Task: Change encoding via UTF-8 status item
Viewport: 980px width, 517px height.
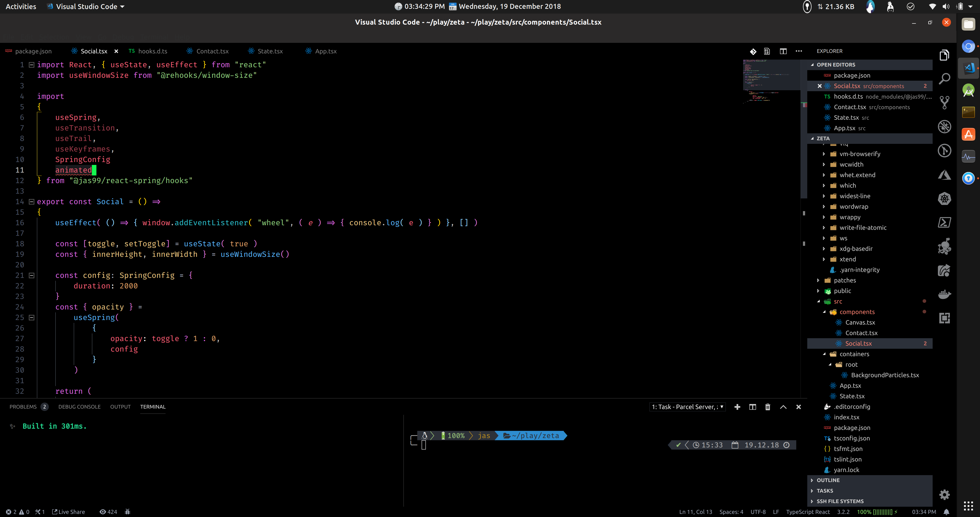Action: [758, 512]
